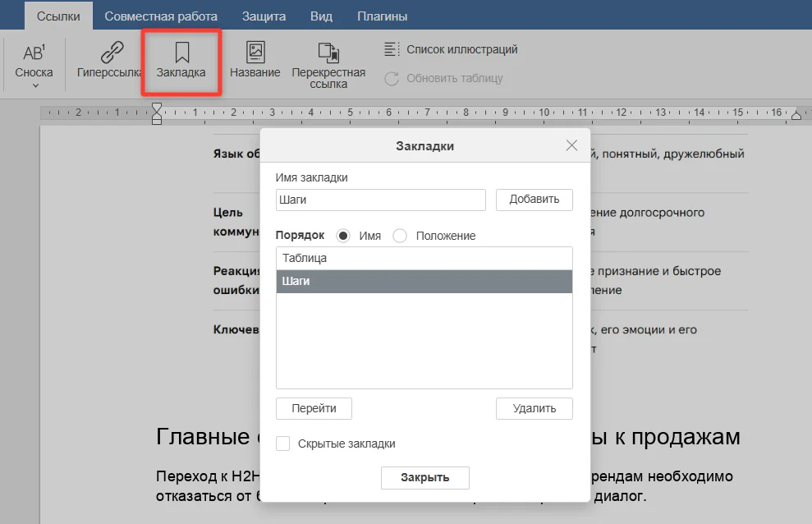Click the Закрыть button
812x524 pixels.
click(x=425, y=478)
